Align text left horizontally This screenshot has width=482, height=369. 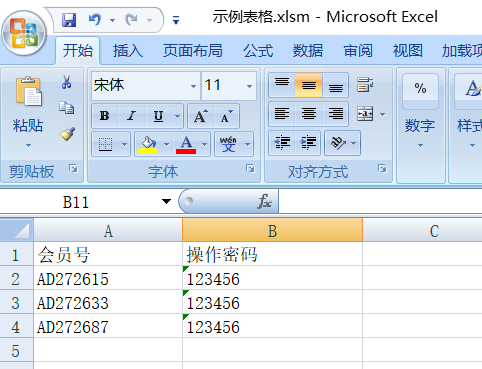coord(282,114)
